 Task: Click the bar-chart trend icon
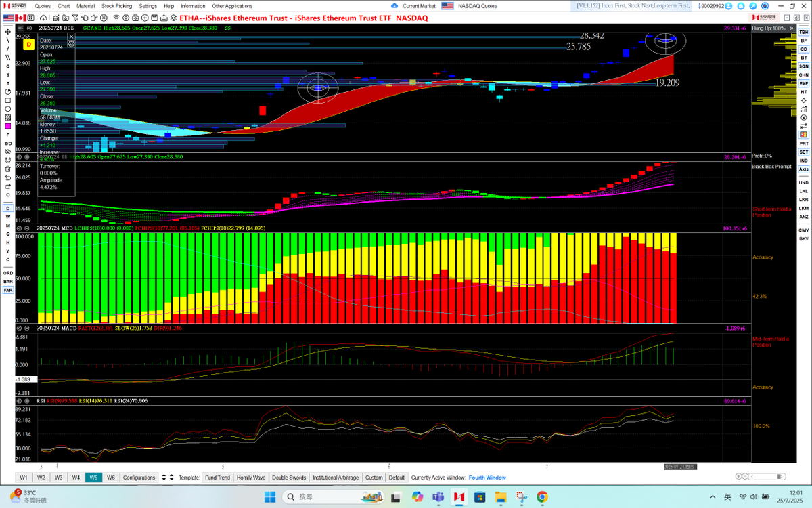(x=803, y=109)
